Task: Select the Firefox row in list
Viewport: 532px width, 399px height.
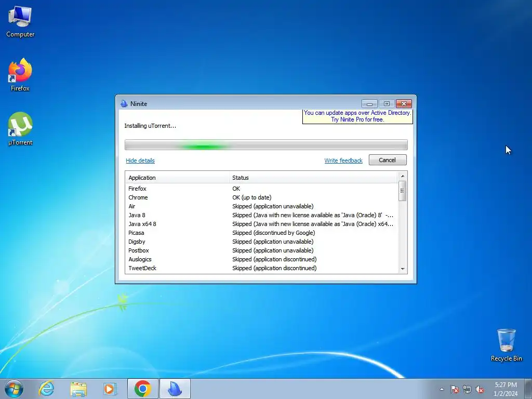Action: coord(261,189)
